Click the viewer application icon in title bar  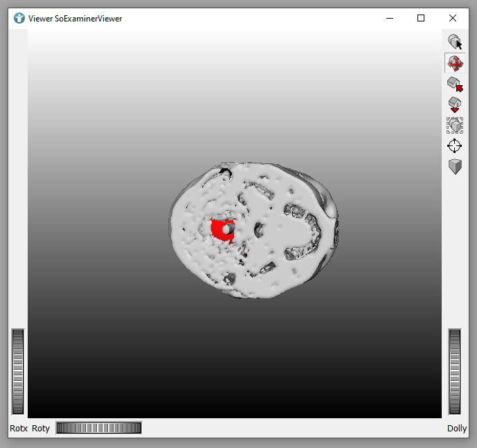[19, 18]
